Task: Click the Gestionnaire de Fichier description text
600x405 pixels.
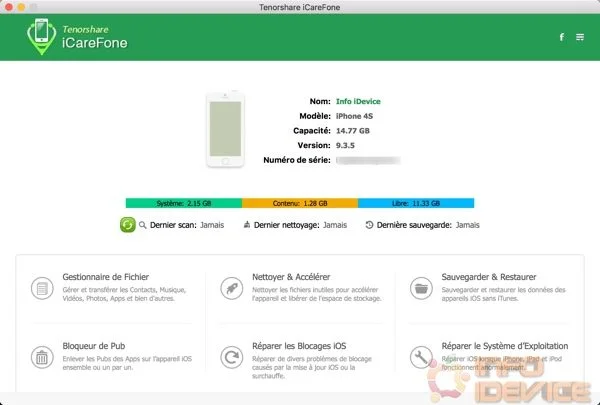Action: coord(124,294)
